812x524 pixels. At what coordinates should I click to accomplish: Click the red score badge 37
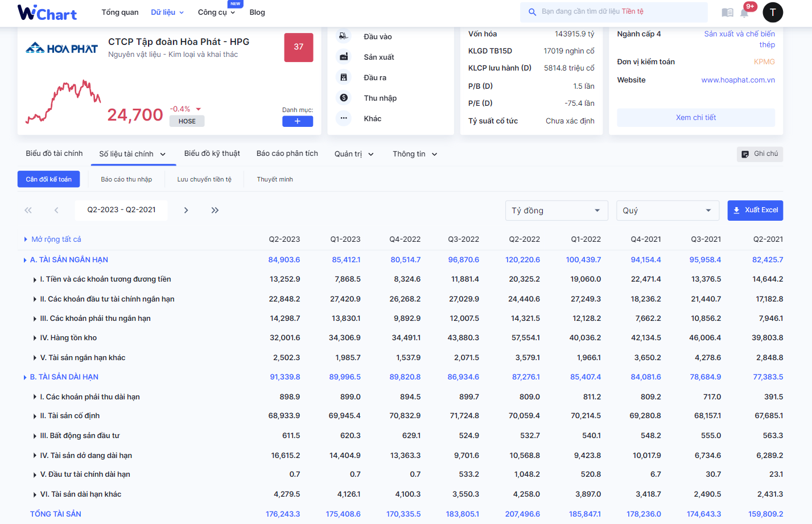coord(299,47)
